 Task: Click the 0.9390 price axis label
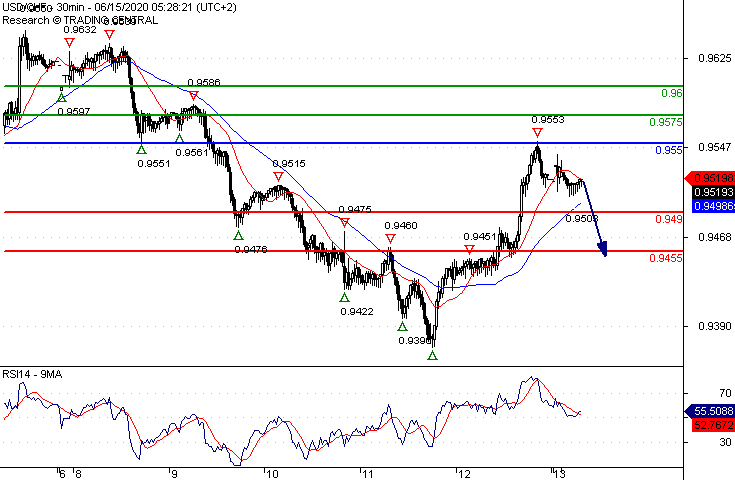tap(715, 326)
